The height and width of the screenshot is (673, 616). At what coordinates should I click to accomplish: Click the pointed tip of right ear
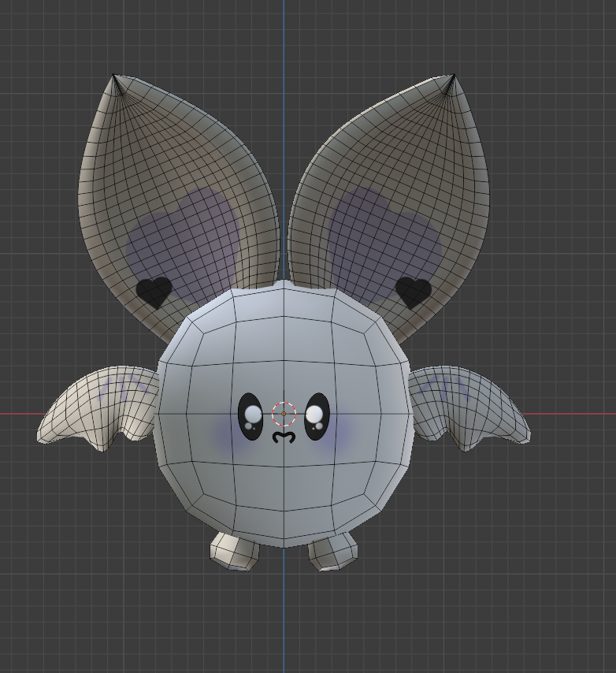coord(453,76)
